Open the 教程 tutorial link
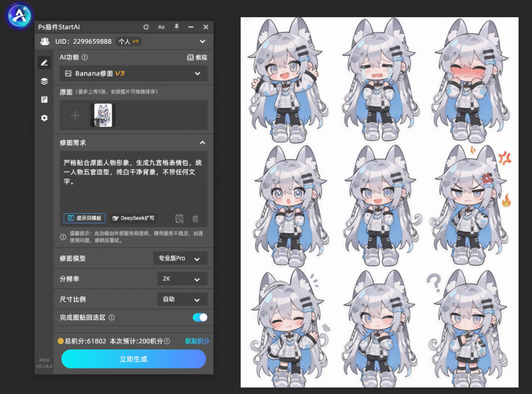Viewport: 532px width, 394px height. [197, 57]
